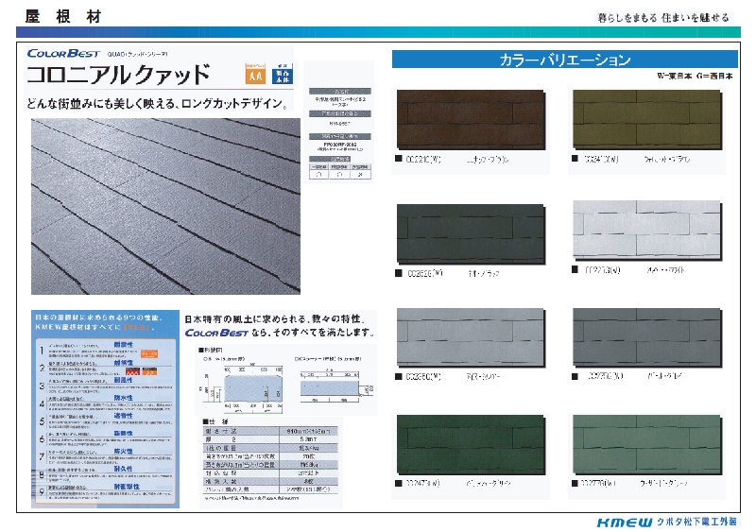Click the カラーバリエーション banner
The image size is (756, 532).
click(564, 60)
